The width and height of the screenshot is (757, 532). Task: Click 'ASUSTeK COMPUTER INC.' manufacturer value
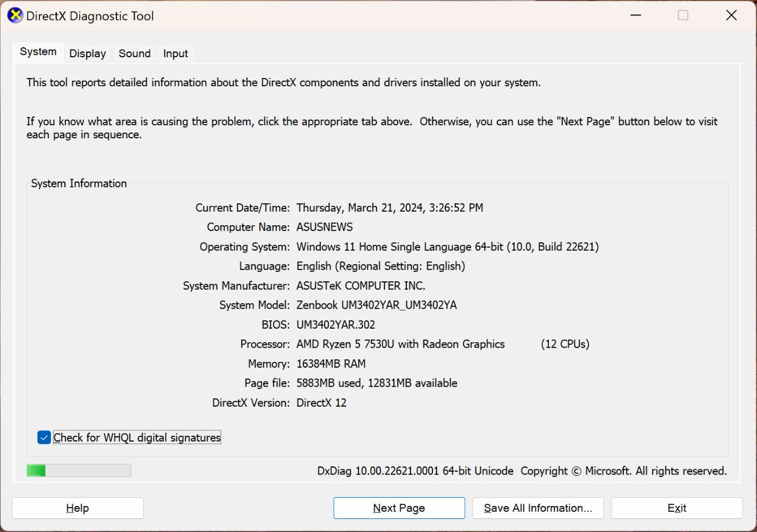pos(361,286)
